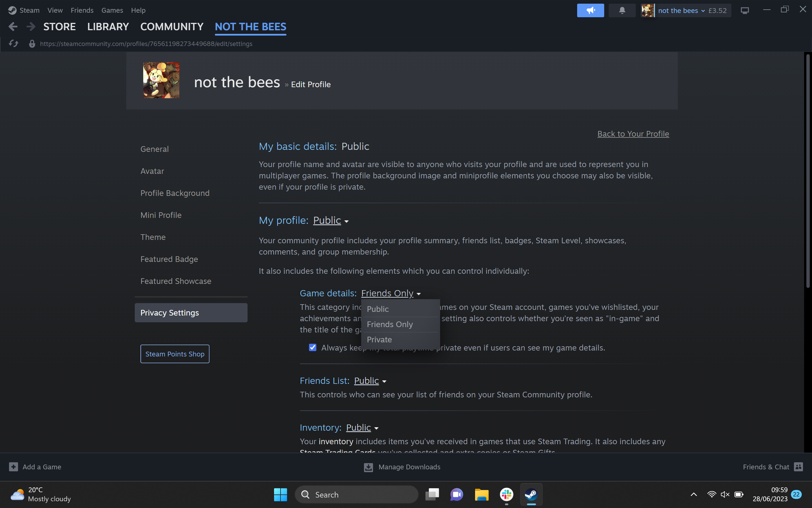This screenshot has height=508, width=812.
Task: Click the £3.52 wallet balance
Action: [x=717, y=10]
